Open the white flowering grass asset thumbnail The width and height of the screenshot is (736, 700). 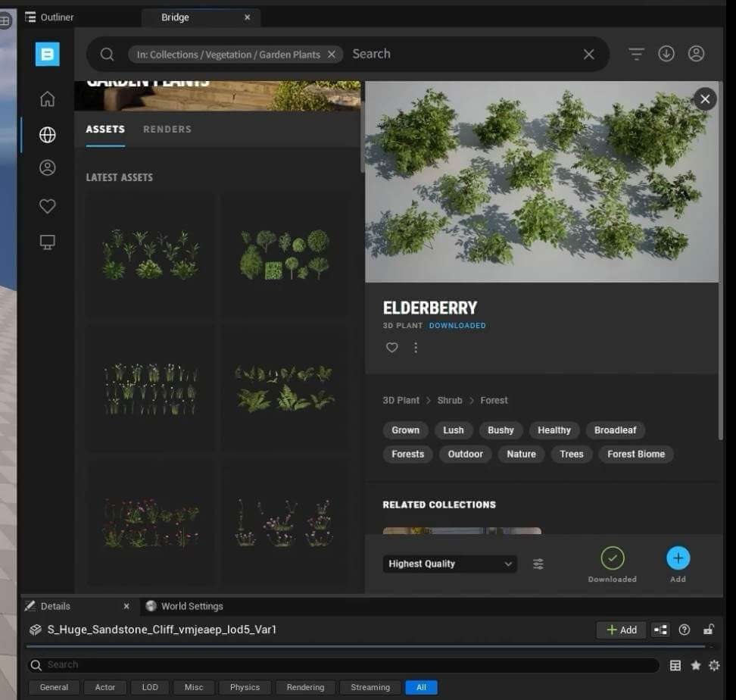(151, 389)
